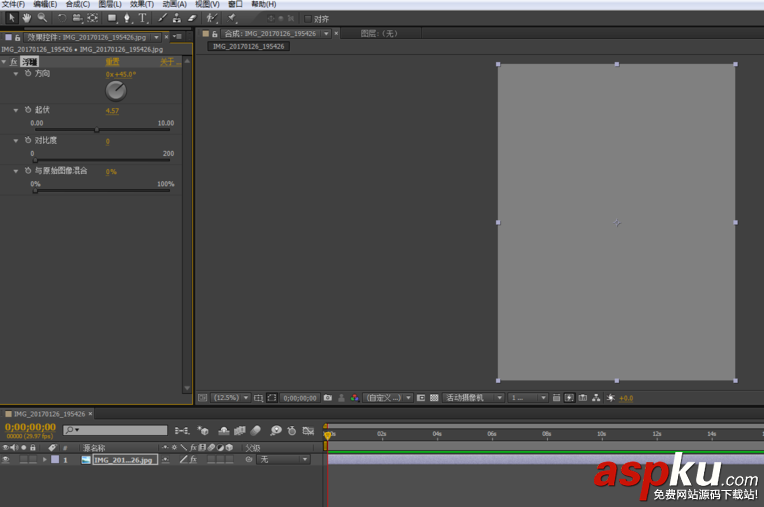The height and width of the screenshot is (507, 764).
Task: Toggle lock on the effect controls panel
Action: coord(18,38)
